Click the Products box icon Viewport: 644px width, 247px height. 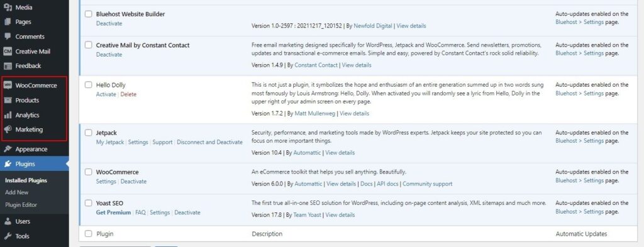(8, 100)
